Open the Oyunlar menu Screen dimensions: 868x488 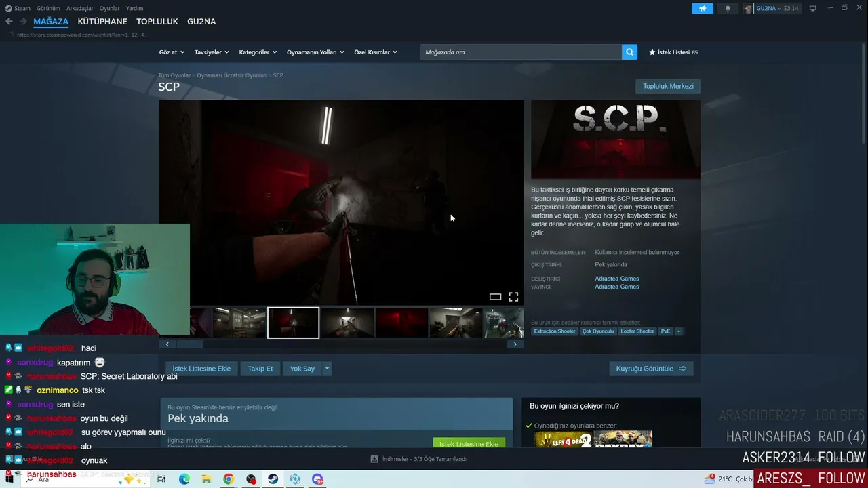pyautogui.click(x=109, y=8)
